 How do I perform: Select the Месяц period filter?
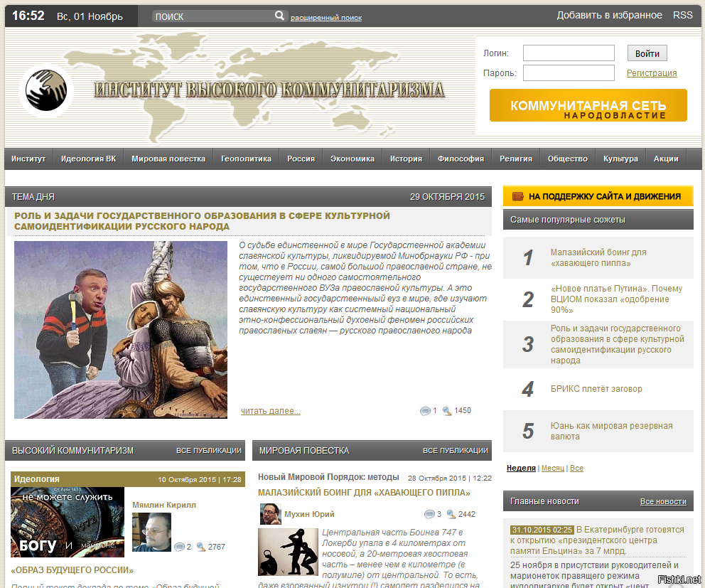[553, 468]
